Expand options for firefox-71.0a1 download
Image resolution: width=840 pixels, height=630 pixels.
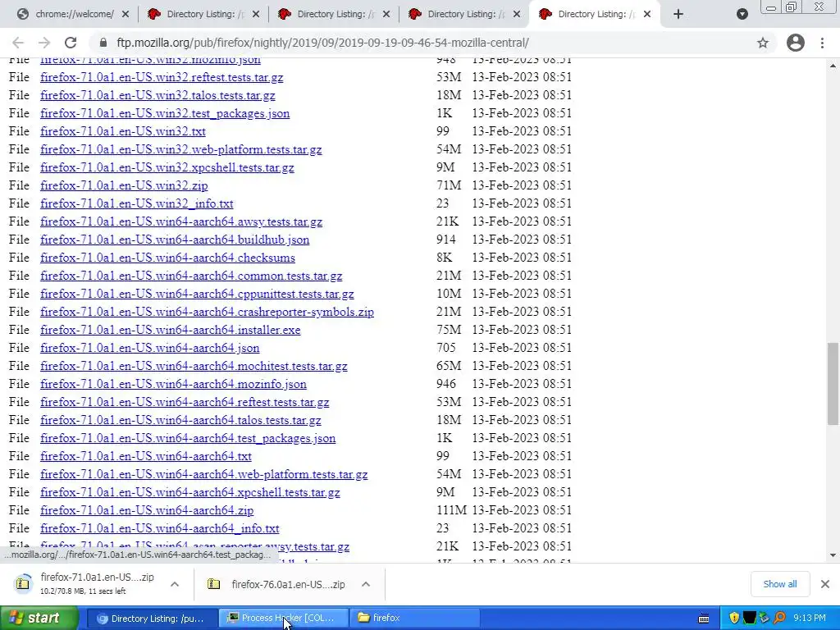click(x=175, y=584)
